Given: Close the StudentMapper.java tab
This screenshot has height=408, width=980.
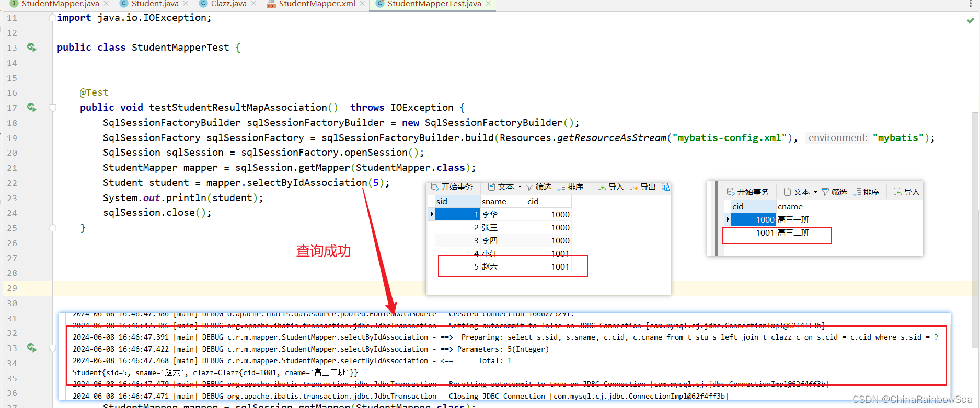Looking at the screenshot, I should [x=106, y=4].
